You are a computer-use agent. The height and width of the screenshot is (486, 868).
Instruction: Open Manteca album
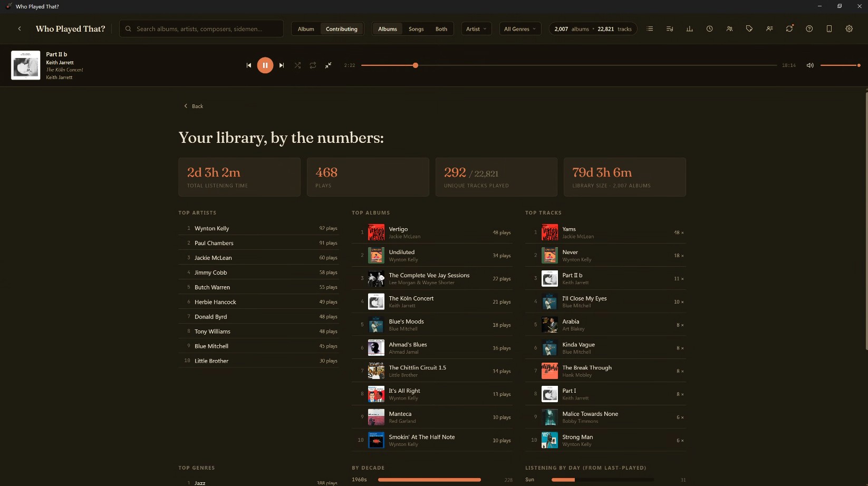point(432,417)
